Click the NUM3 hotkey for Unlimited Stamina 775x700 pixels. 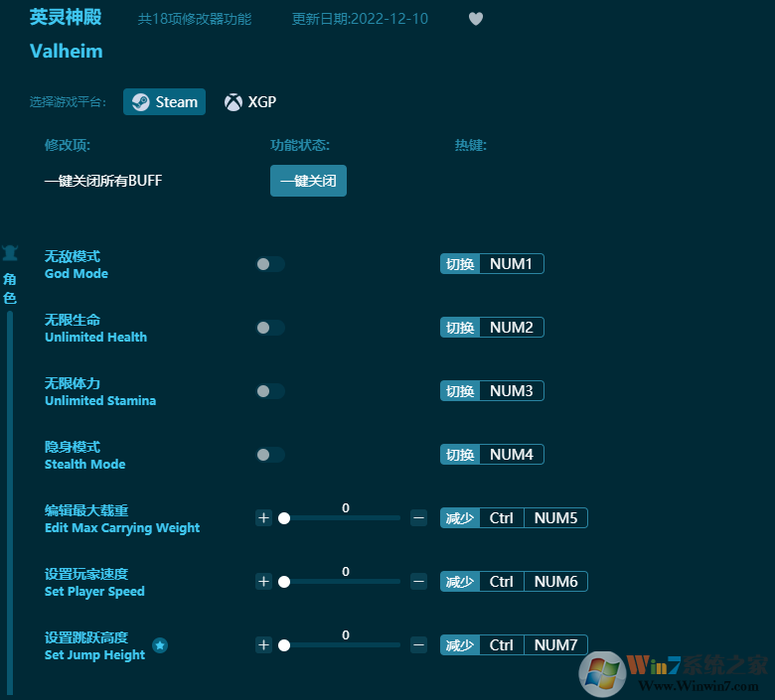(x=512, y=391)
